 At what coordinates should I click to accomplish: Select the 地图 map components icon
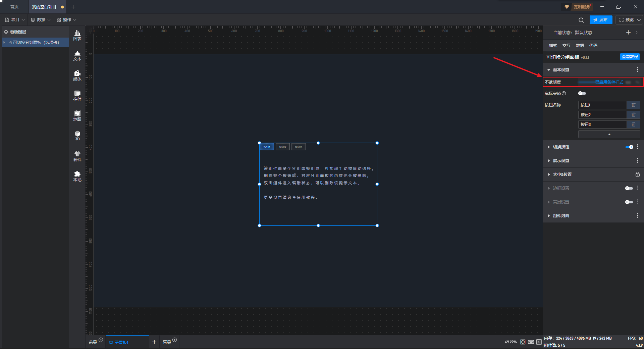tap(77, 115)
